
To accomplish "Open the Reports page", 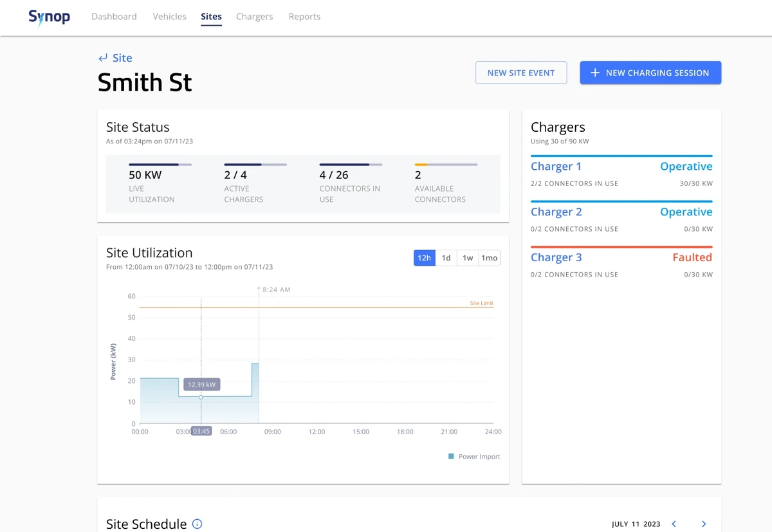I will (x=304, y=16).
